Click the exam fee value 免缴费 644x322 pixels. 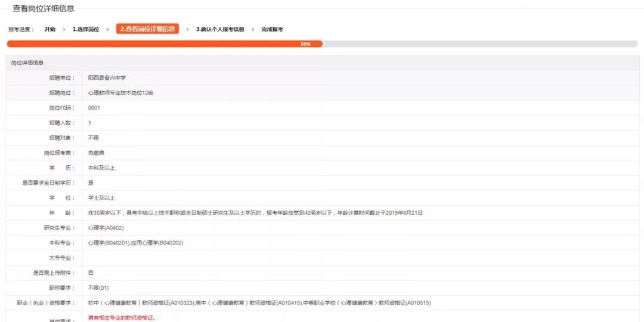tap(97, 153)
